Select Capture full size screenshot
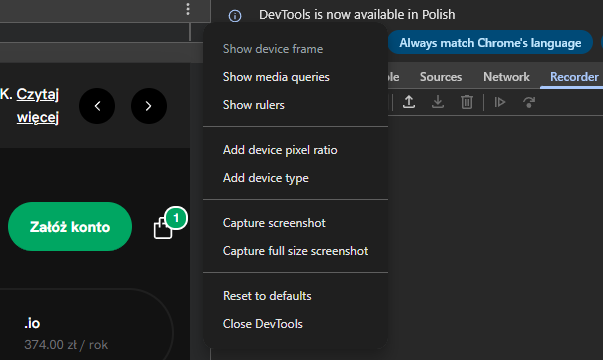 coord(295,251)
